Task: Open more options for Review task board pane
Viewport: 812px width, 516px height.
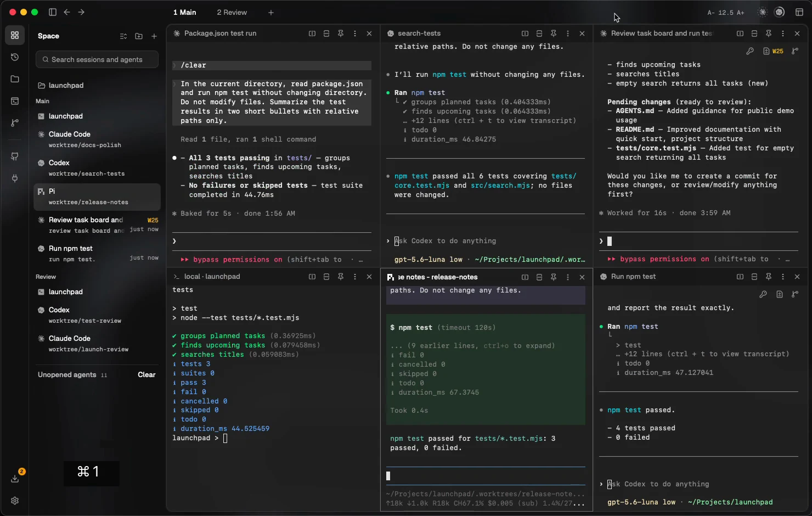Action: pyautogui.click(x=783, y=33)
